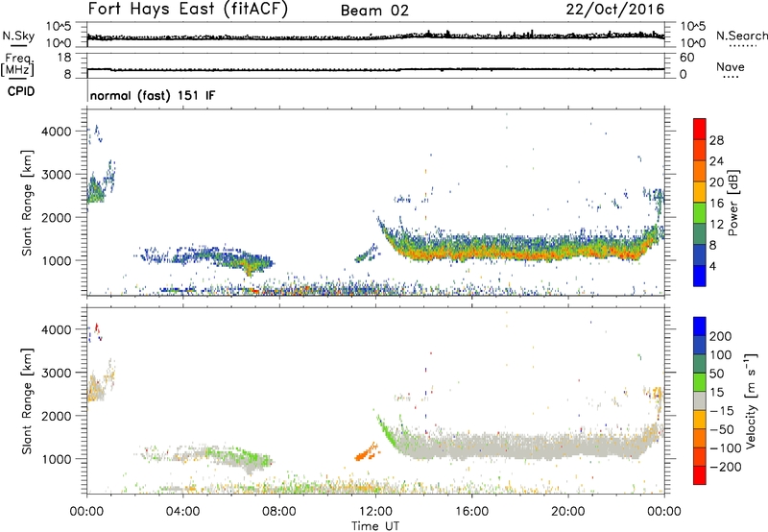Viewport: 768px width, 532px height.
Task: Click '4000' on the power panel range axis
Action: click(57, 132)
